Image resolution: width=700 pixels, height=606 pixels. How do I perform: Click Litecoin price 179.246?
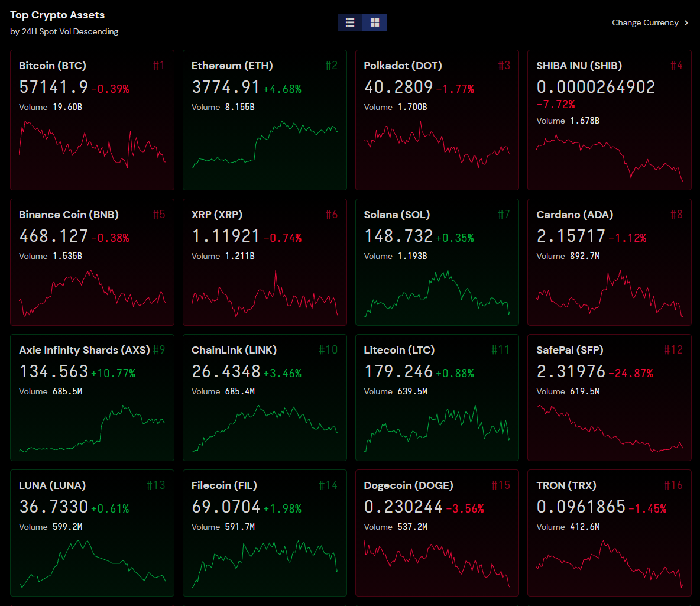click(398, 371)
